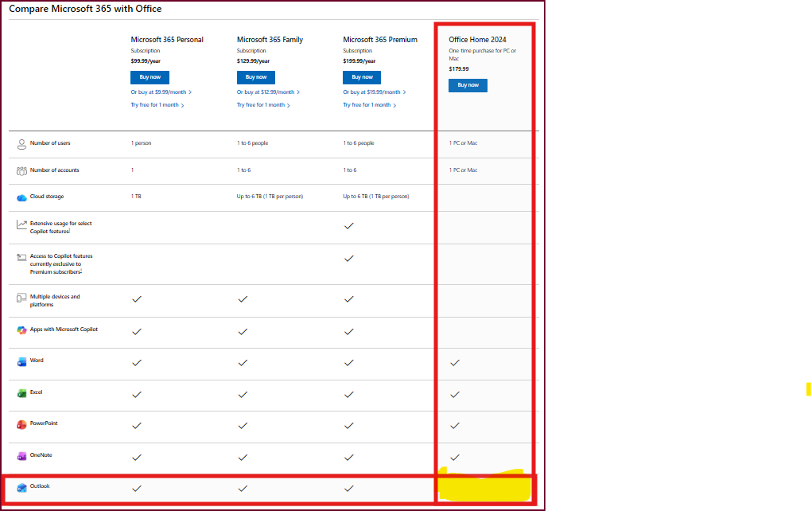Click Office Home 2024 checkmark for PowerPoint
The image size is (812, 511).
(455, 426)
